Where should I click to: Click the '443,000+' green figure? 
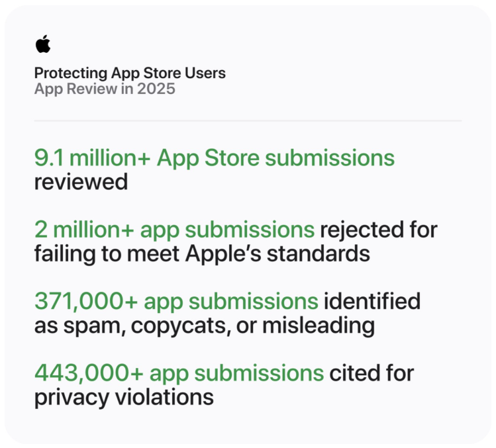tap(89, 373)
